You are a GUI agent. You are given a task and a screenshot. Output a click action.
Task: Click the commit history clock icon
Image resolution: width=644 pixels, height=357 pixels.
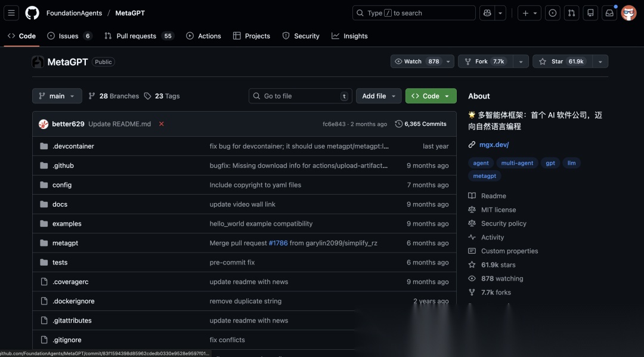[398, 124]
